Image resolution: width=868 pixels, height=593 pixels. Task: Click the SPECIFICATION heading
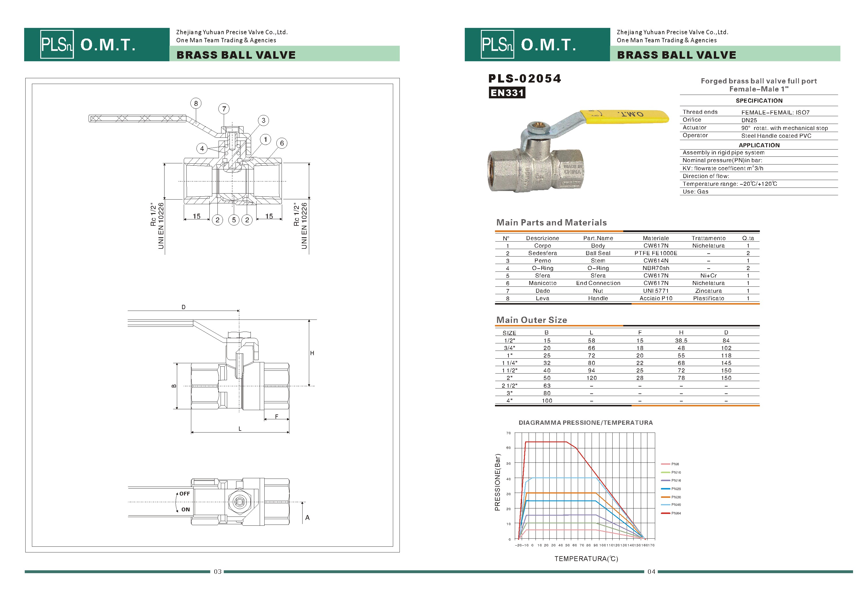759,101
